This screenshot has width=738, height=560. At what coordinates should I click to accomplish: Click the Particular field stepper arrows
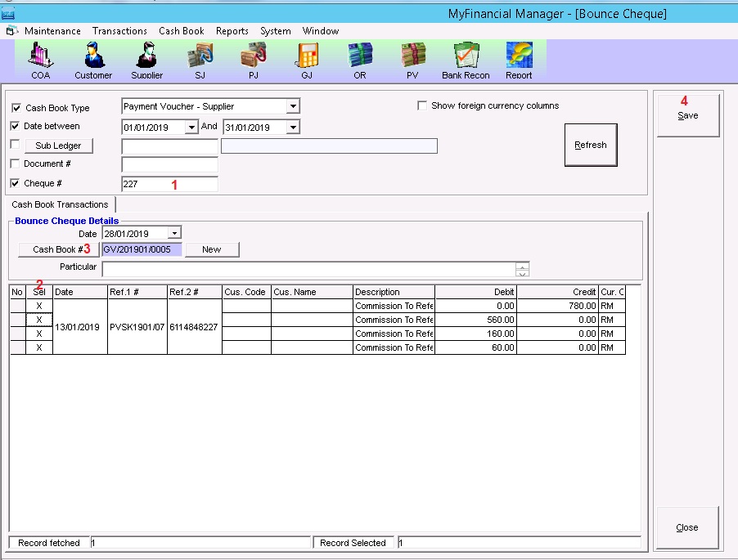pyautogui.click(x=522, y=269)
